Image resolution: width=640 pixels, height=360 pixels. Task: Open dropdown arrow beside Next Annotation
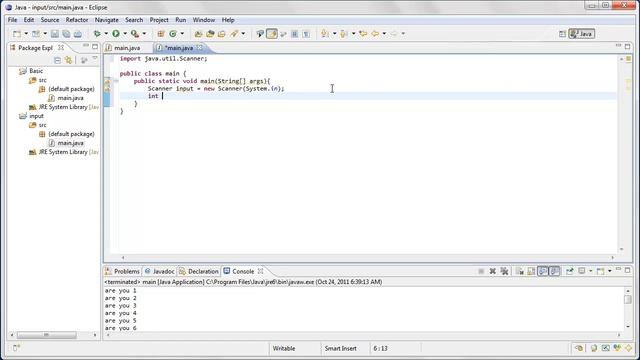pyautogui.click(x=334, y=34)
